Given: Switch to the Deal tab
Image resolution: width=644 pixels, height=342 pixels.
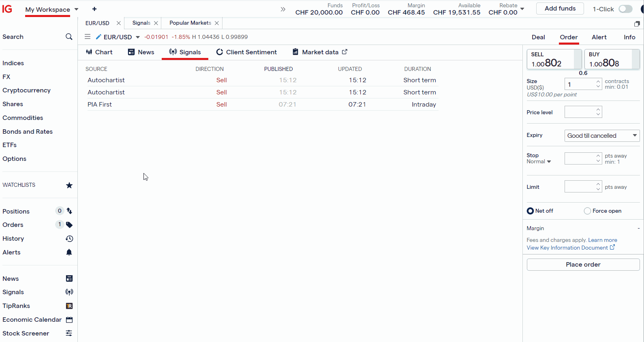Looking at the screenshot, I should pos(538,37).
